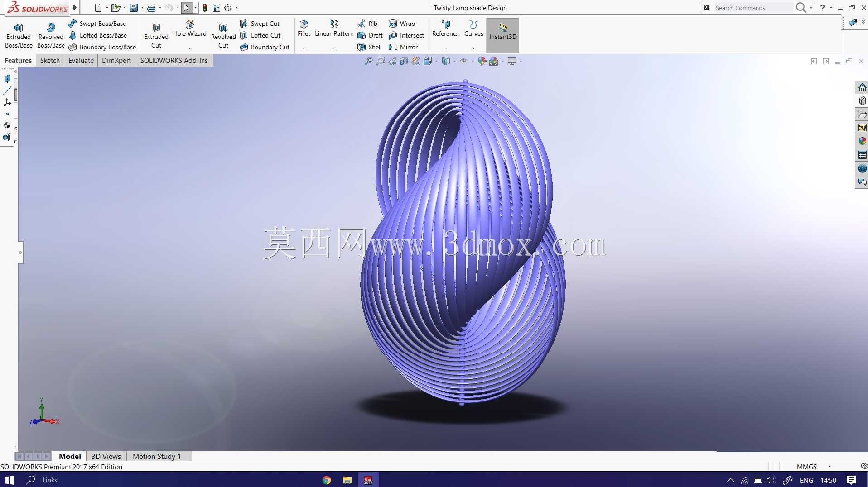Open the Print dropdown arrow

(x=160, y=8)
